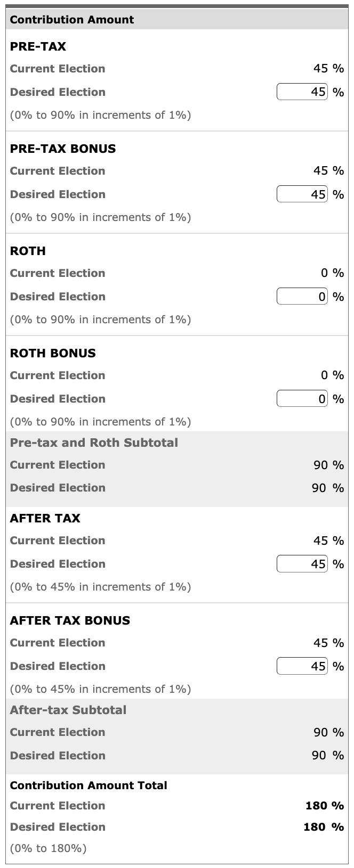Image resolution: width=354 pixels, height=868 pixels.
Task: Click the Contribution Amount header
Action: (71, 20)
